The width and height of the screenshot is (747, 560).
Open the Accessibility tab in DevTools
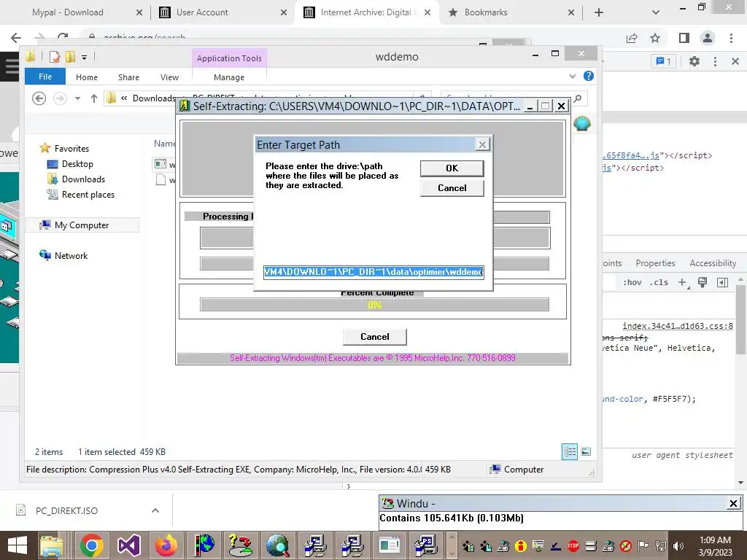pos(713,263)
